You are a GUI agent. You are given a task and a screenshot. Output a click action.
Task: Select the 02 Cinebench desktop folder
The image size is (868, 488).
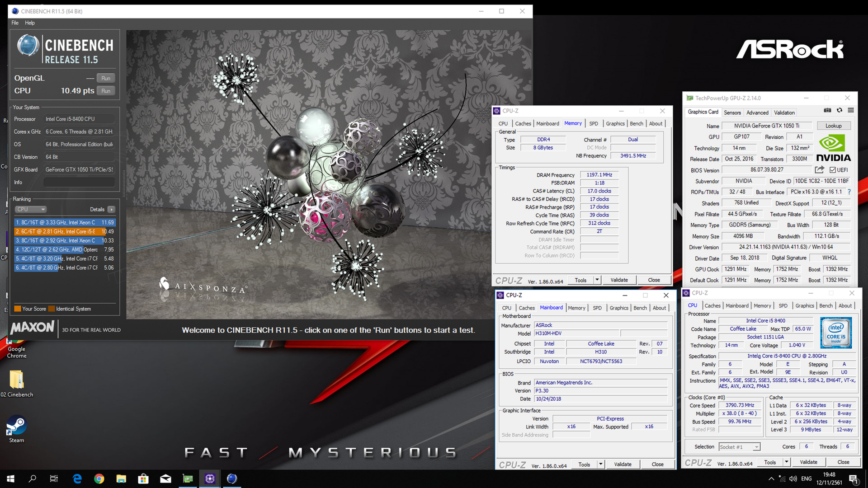point(17,383)
